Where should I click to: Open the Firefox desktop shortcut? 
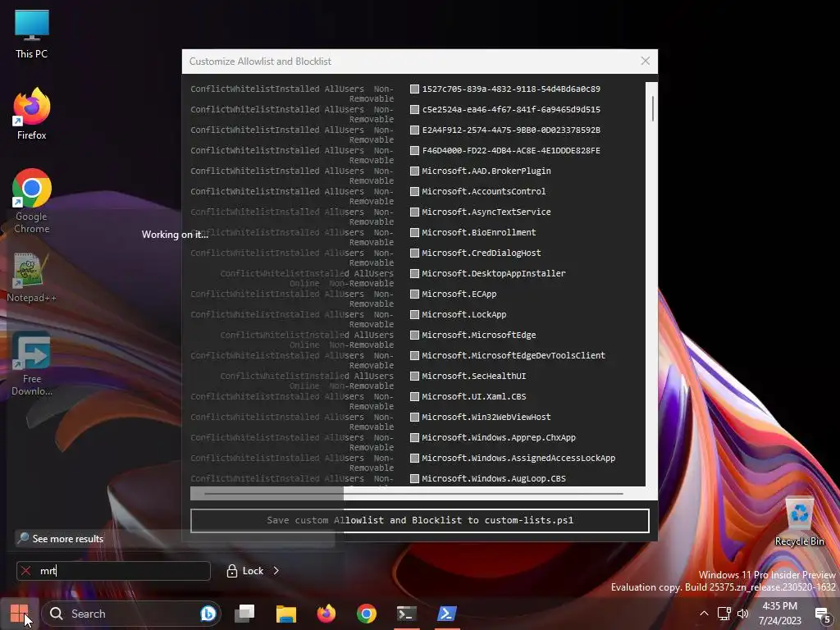pos(32,113)
